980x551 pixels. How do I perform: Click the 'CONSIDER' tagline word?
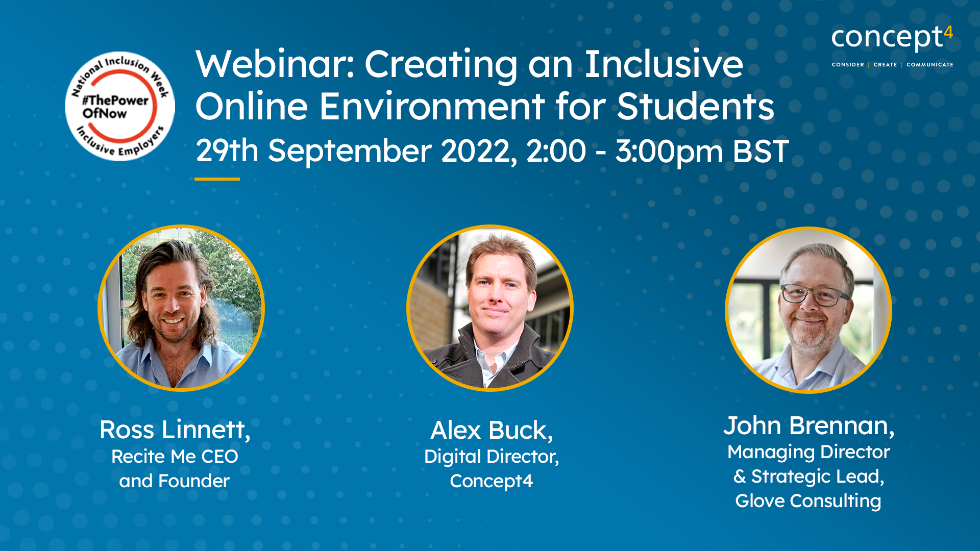click(x=848, y=65)
